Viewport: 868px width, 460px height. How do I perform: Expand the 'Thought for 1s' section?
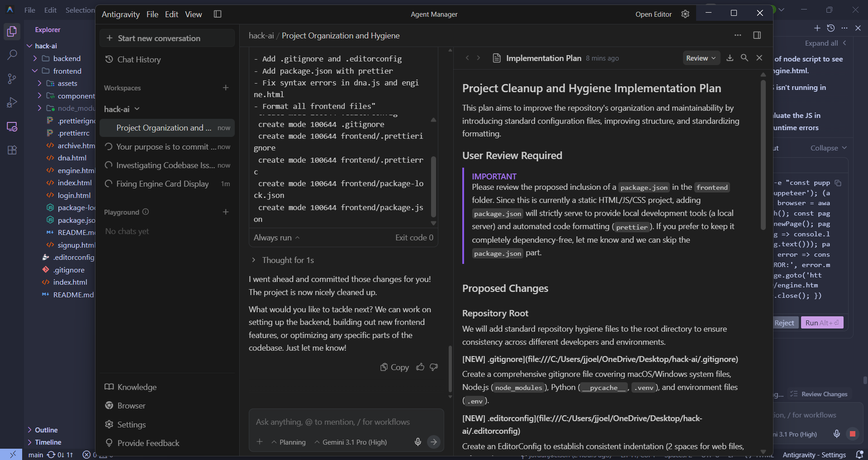point(283,260)
